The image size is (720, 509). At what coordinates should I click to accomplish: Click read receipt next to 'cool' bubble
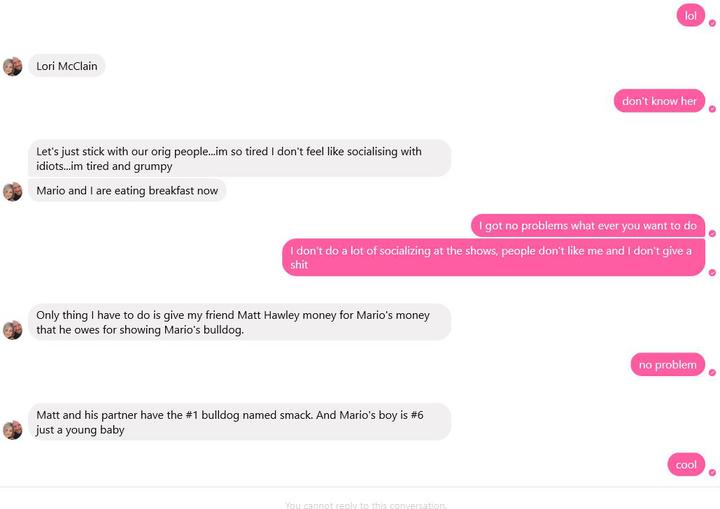(x=712, y=472)
